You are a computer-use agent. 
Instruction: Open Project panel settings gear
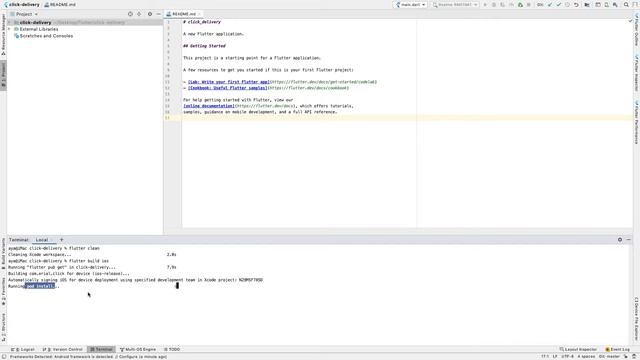coord(150,14)
